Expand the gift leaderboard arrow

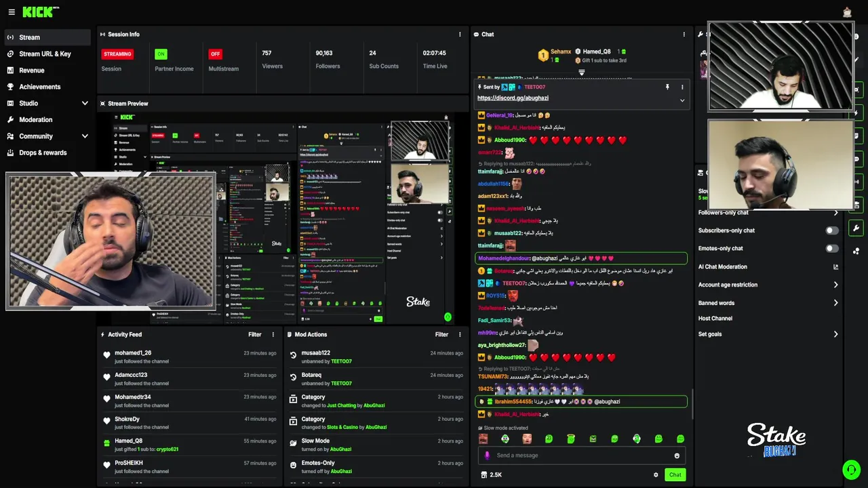point(581,72)
